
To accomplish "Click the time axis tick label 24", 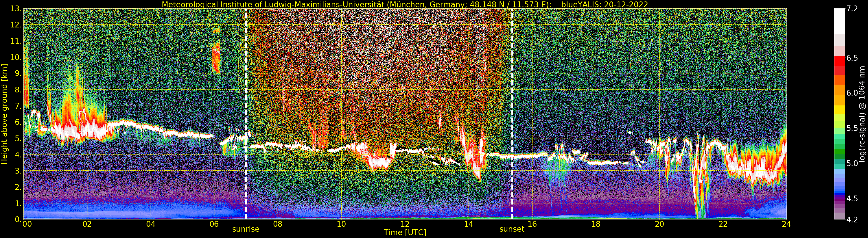I will coord(786,224).
